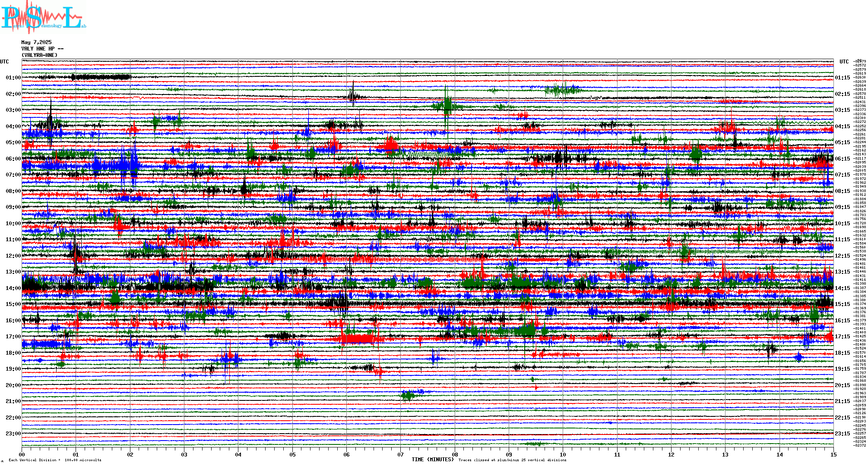Click minute-axis tick label 03 at bottom
This screenshot has width=868, height=466.
[184, 454]
